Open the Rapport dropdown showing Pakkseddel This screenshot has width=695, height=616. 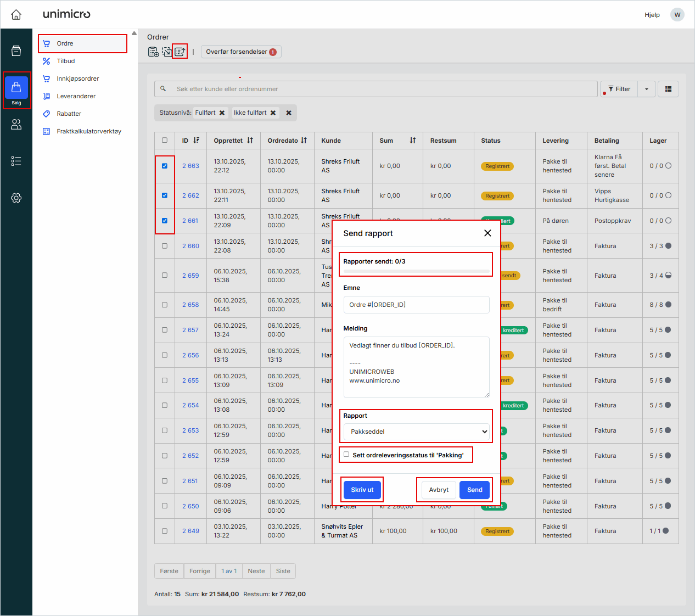coord(416,432)
